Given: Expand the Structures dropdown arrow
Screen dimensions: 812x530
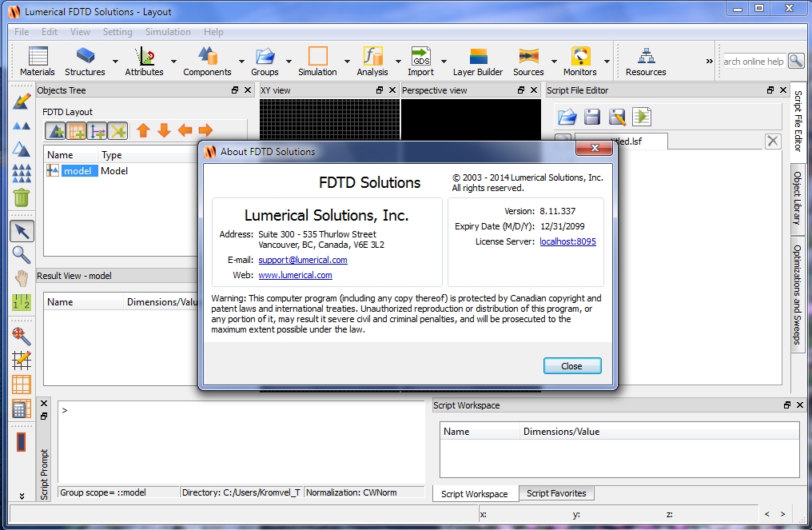Looking at the screenshot, I should pyautogui.click(x=115, y=62).
